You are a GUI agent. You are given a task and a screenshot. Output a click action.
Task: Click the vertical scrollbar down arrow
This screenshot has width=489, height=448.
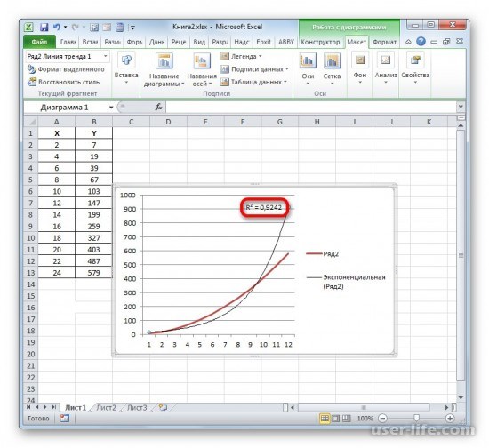(461, 397)
